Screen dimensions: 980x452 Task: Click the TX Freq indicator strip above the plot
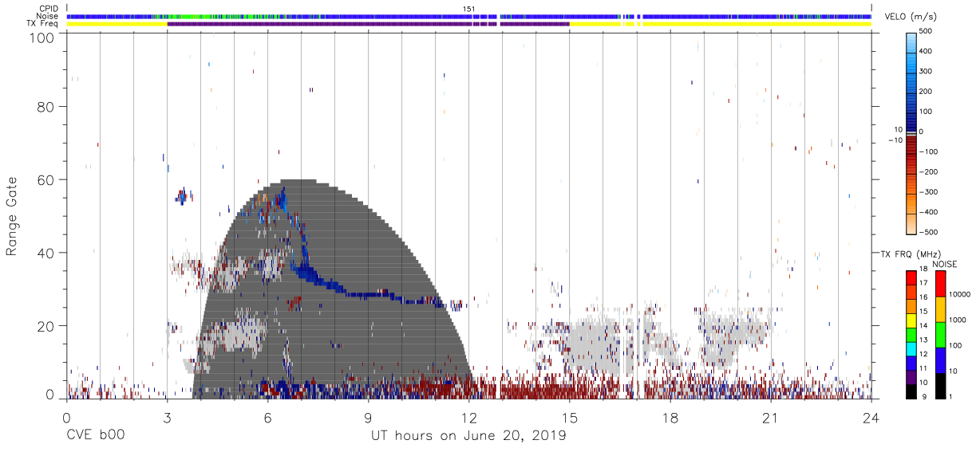tap(468, 24)
